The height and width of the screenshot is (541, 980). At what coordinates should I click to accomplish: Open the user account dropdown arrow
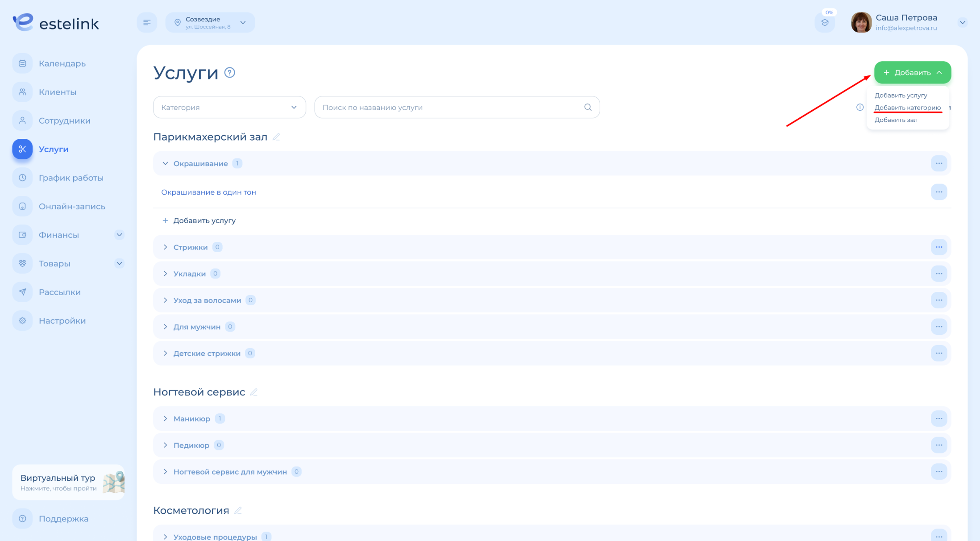pos(962,22)
